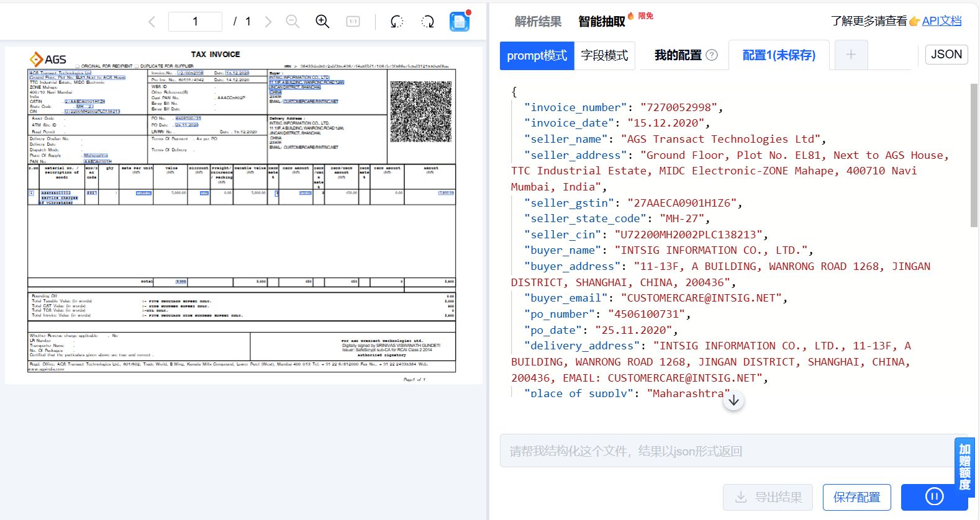Click the "invoice_number" JSON line

[624, 107]
